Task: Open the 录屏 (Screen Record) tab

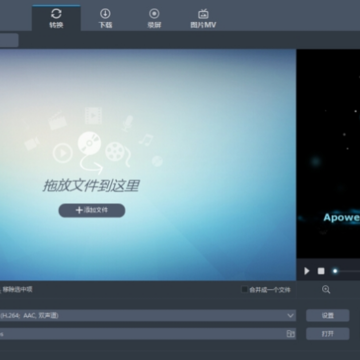Action: (154, 18)
